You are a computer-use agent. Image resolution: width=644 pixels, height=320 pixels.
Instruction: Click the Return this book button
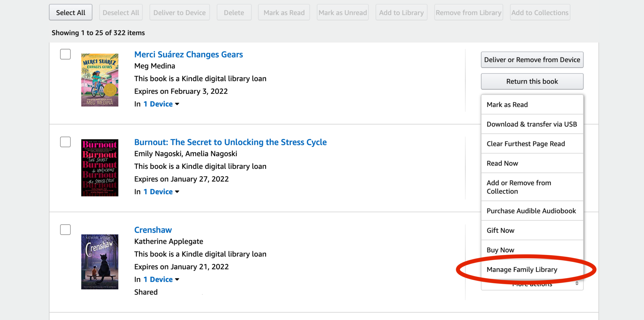532,81
